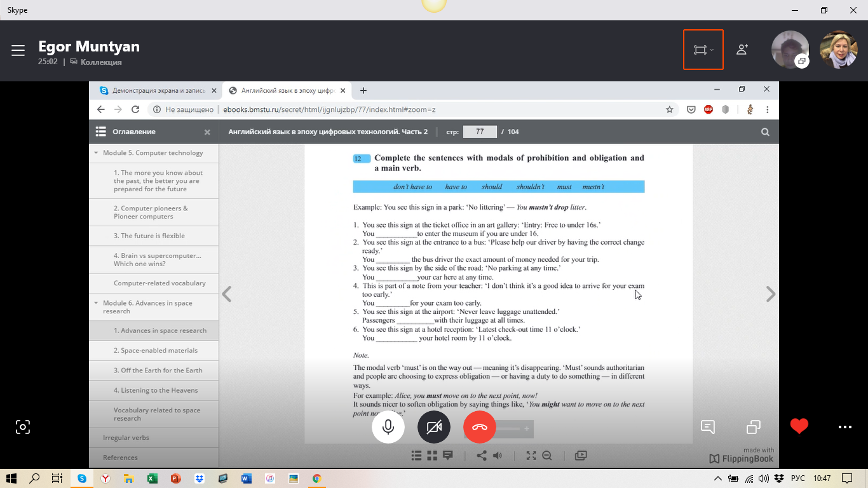
Task: Click the zoom slider under the call controls
Action: click(x=508, y=429)
